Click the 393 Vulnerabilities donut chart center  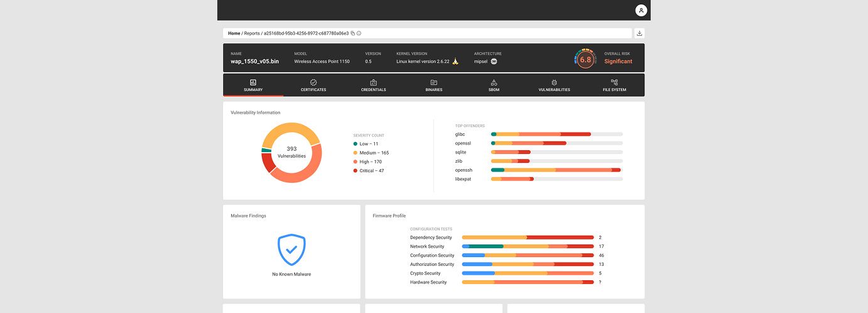291,152
